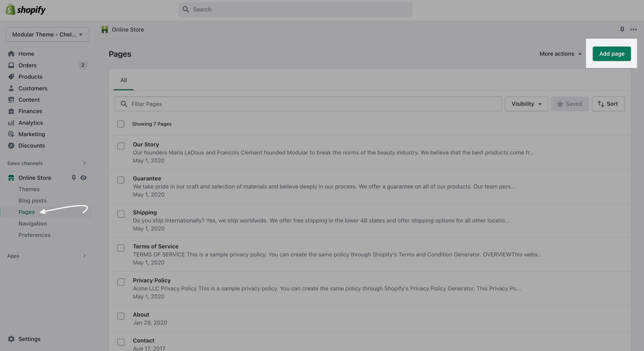Open the Visibility filter dropdown
Viewport: 644px width, 351px height.
pyautogui.click(x=526, y=104)
